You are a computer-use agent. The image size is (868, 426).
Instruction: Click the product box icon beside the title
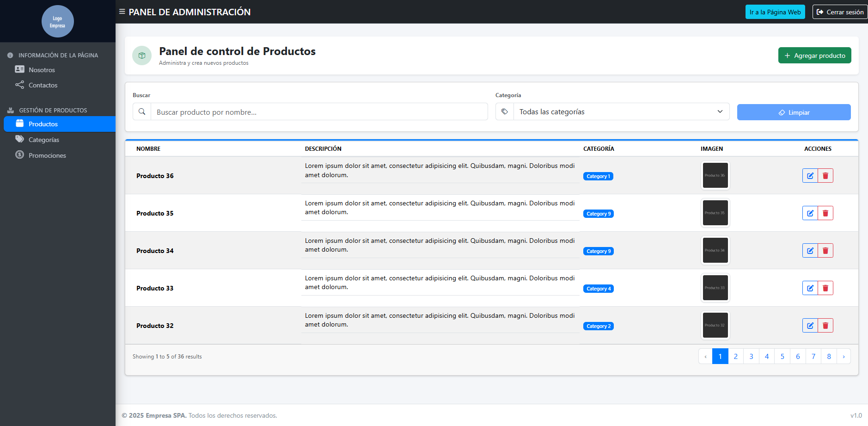(142, 56)
